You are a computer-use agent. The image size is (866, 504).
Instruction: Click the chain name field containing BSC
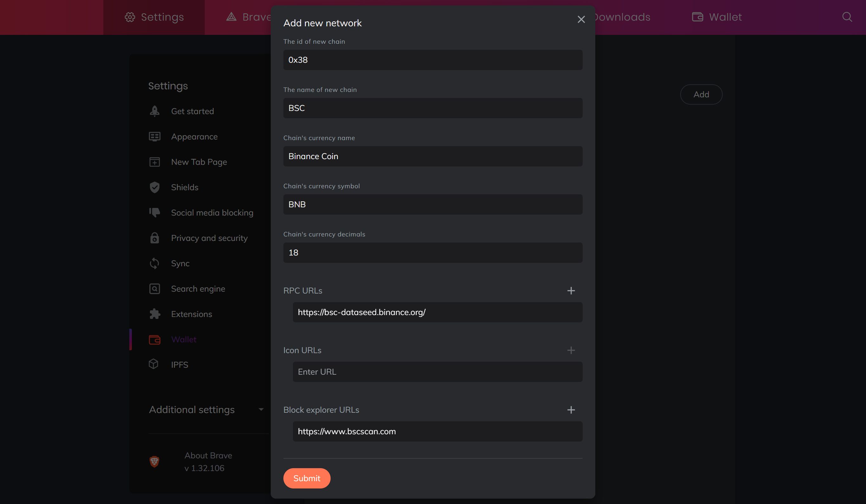(x=433, y=108)
